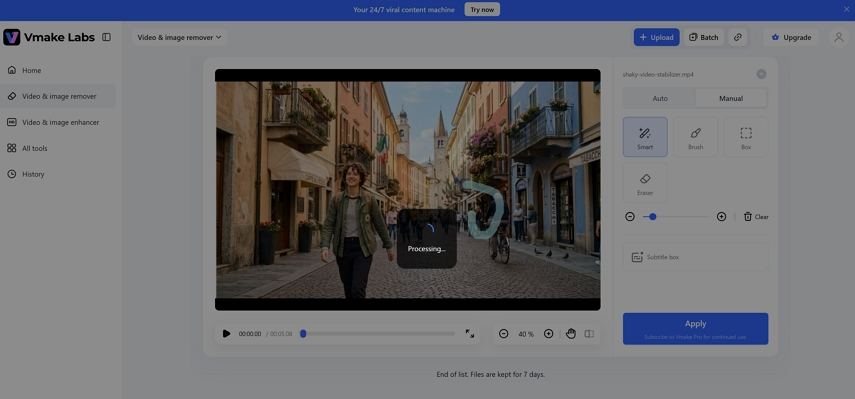Select the Smart tool
855x399 pixels.
[x=645, y=137]
